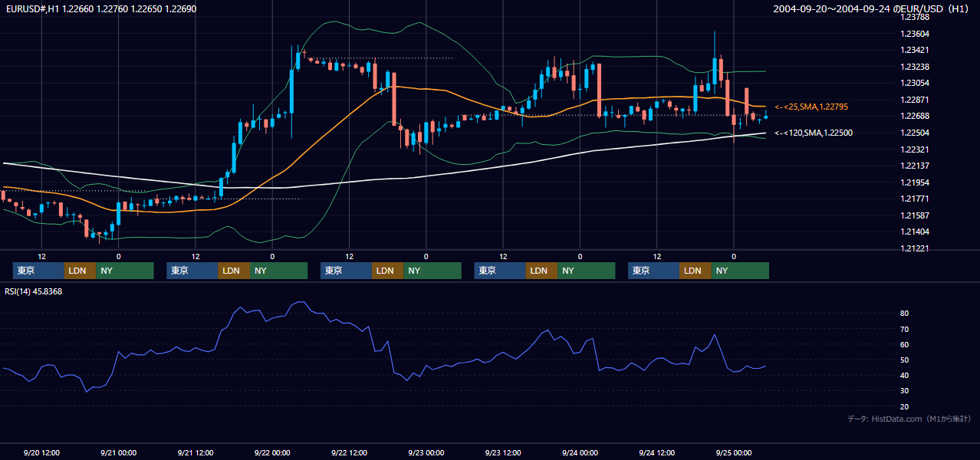The height and width of the screenshot is (460, 980).
Task: Click the 9/20 12:00 date label
Action: [x=41, y=452]
